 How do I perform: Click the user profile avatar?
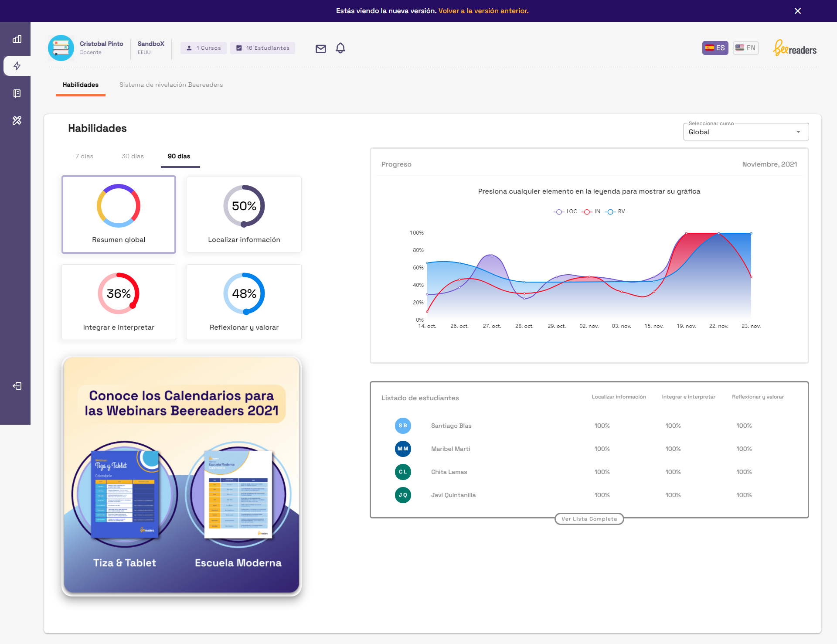pos(61,48)
